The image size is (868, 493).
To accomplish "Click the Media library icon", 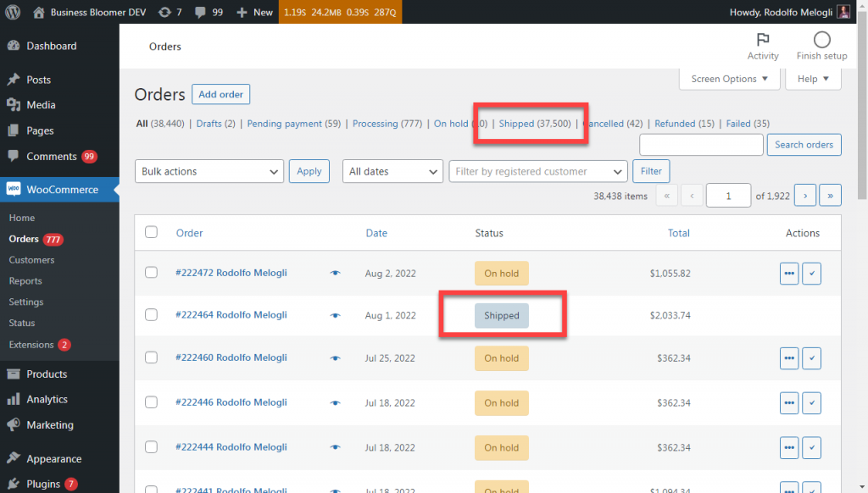I will (14, 104).
